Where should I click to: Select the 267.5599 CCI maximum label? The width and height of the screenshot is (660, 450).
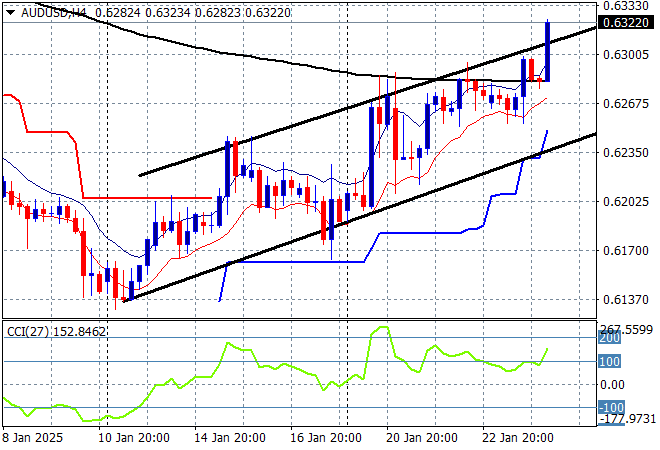click(626, 330)
